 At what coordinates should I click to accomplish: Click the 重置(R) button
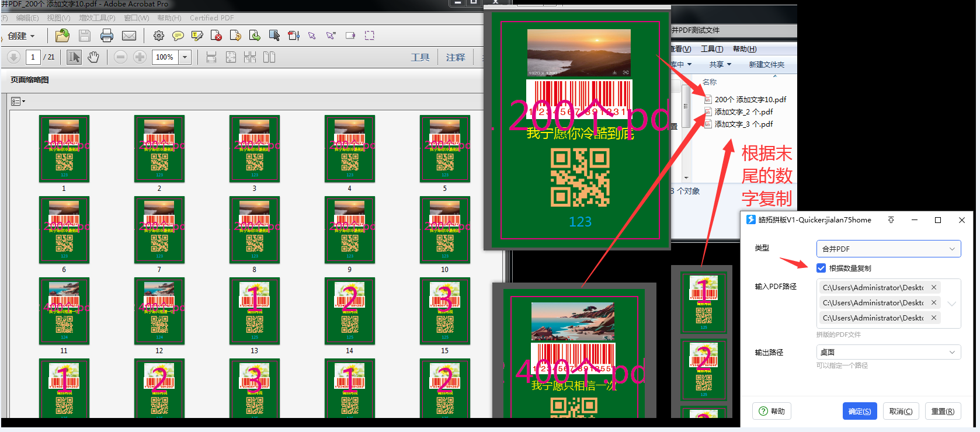[943, 411]
